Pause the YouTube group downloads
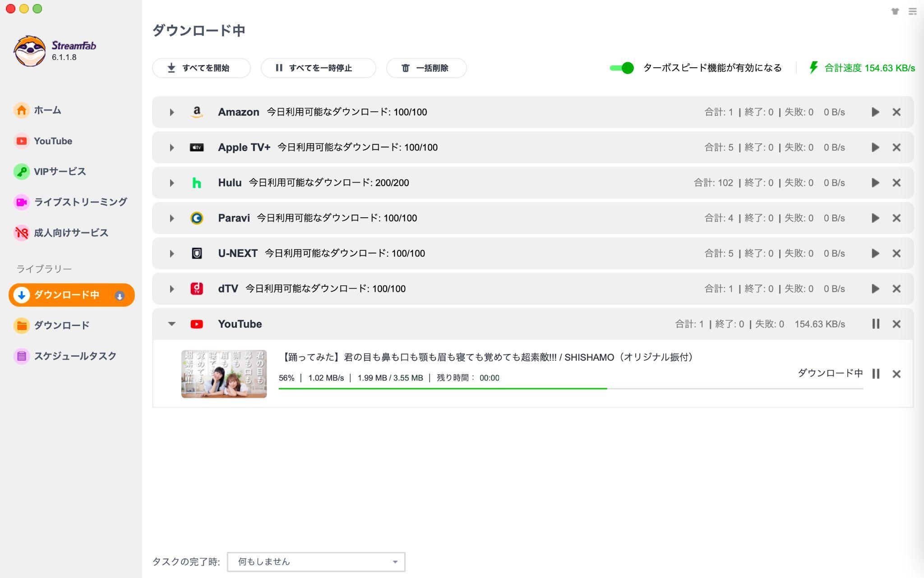 pyautogui.click(x=876, y=324)
